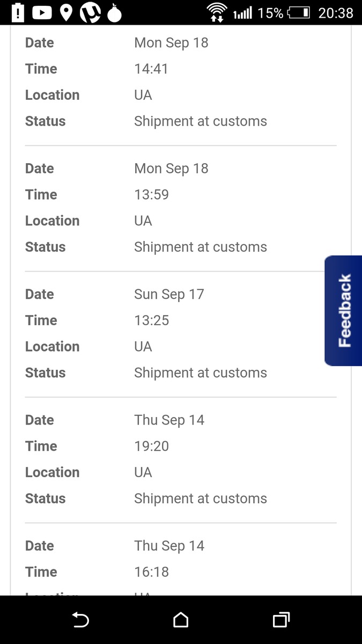Tap the Sun Sep 17 date text

(169, 294)
